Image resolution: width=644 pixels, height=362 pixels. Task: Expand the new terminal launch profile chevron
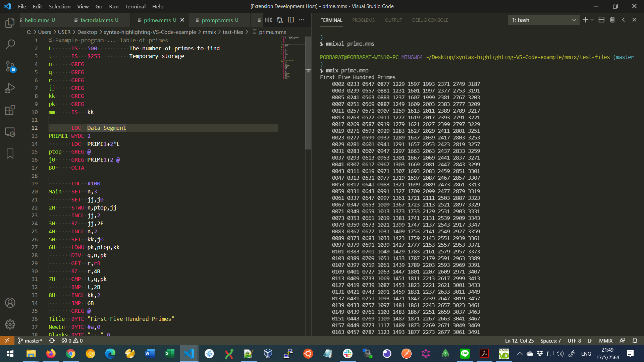tap(592, 20)
